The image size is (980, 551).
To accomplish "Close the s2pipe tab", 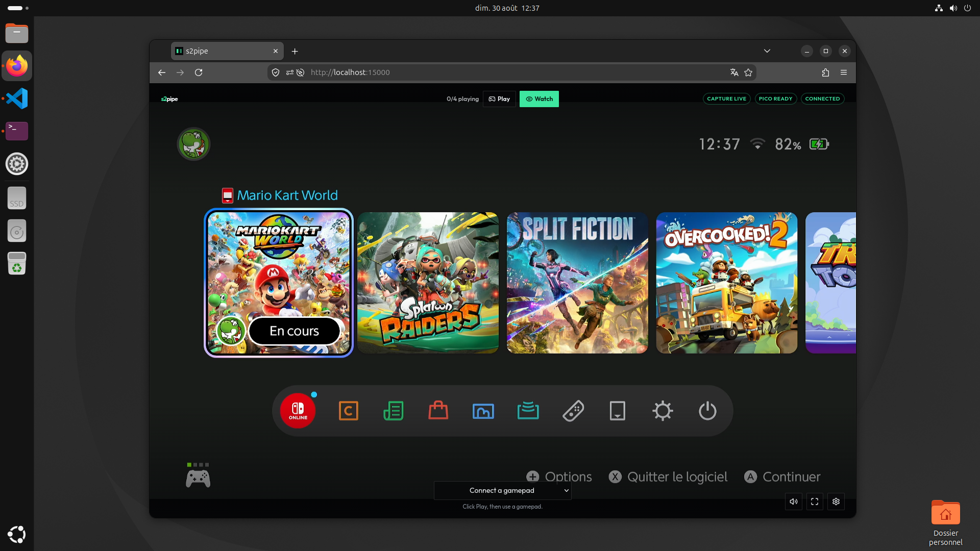I will click(276, 51).
